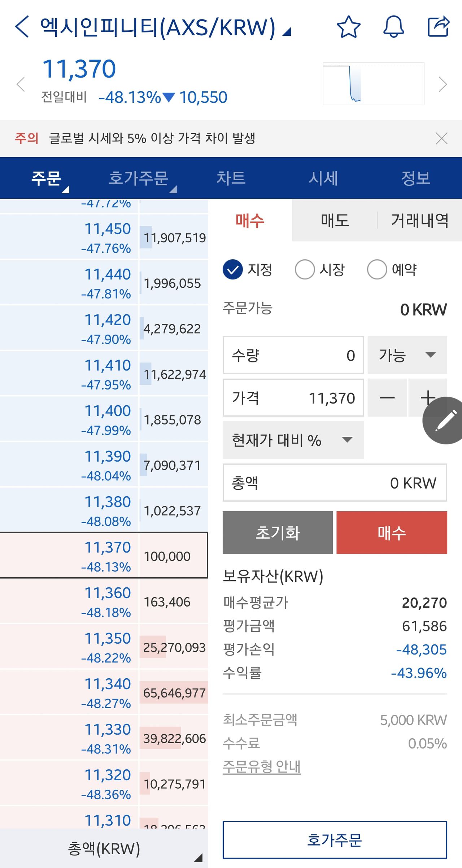Tap the large 11,370 current price
462x868 pixels.
[79, 69]
